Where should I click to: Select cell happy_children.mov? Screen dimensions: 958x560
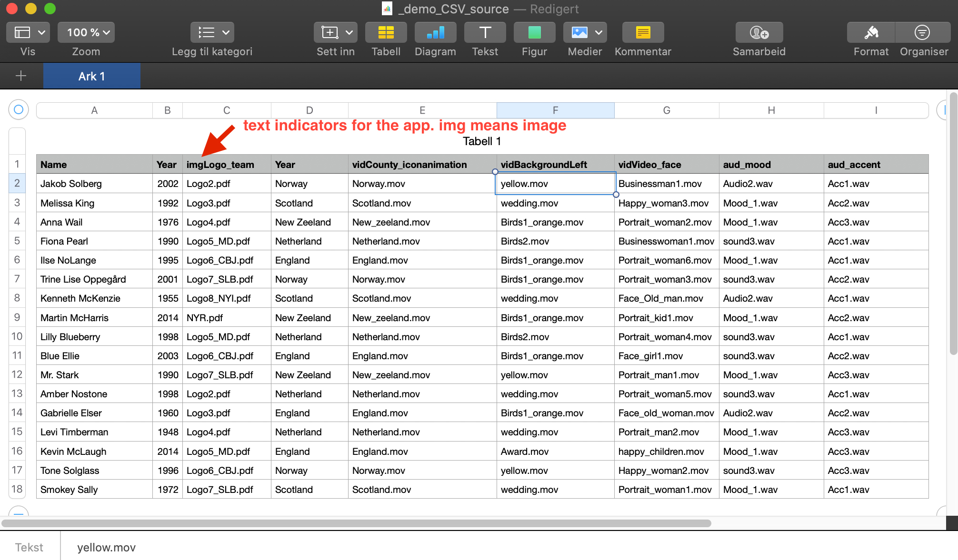[667, 452]
